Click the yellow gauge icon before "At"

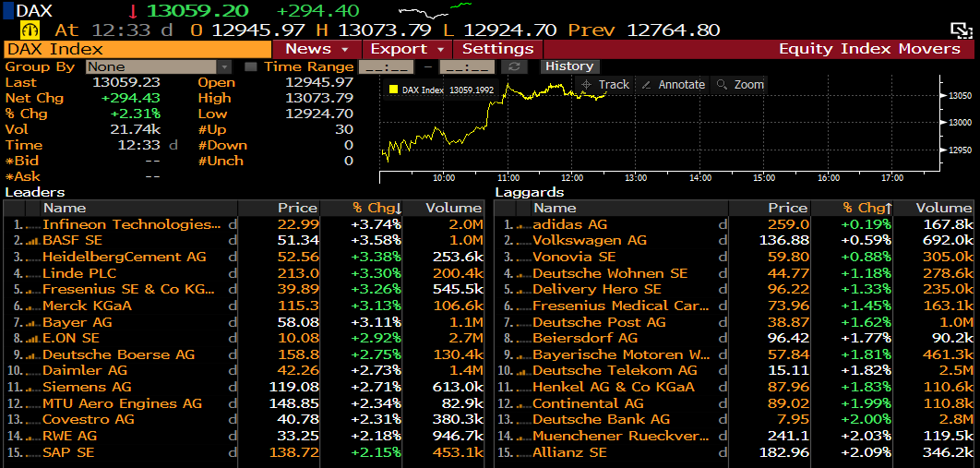[30, 30]
